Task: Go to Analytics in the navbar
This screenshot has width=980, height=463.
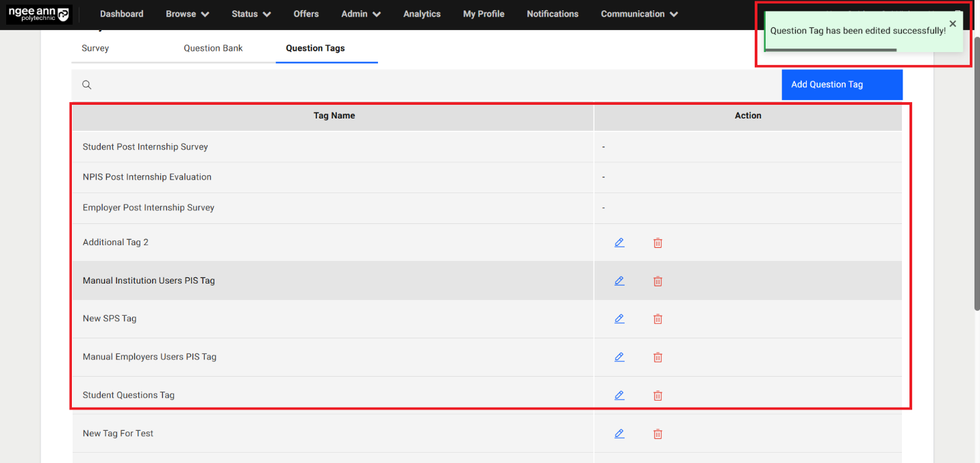Action: [x=422, y=14]
